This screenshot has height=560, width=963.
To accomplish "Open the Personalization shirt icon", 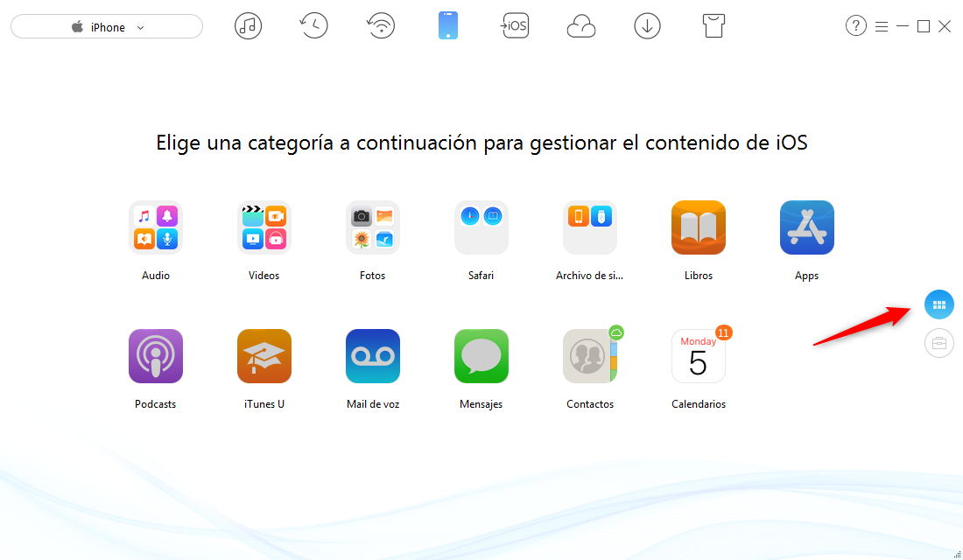I will coord(713,25).
